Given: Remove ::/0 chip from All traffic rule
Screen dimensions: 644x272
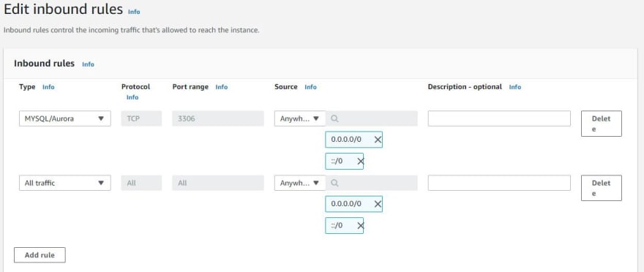Looking at the screenshot, I should [360, 226].
